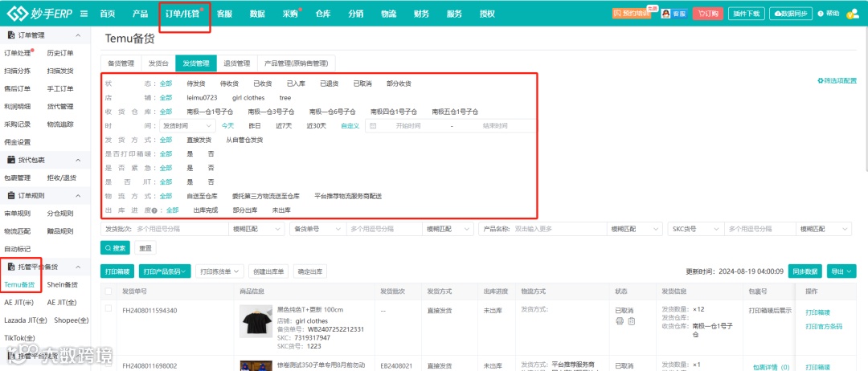Click the 打印官方条码 link
Screen dimensions: 868x371
(824, 326)
